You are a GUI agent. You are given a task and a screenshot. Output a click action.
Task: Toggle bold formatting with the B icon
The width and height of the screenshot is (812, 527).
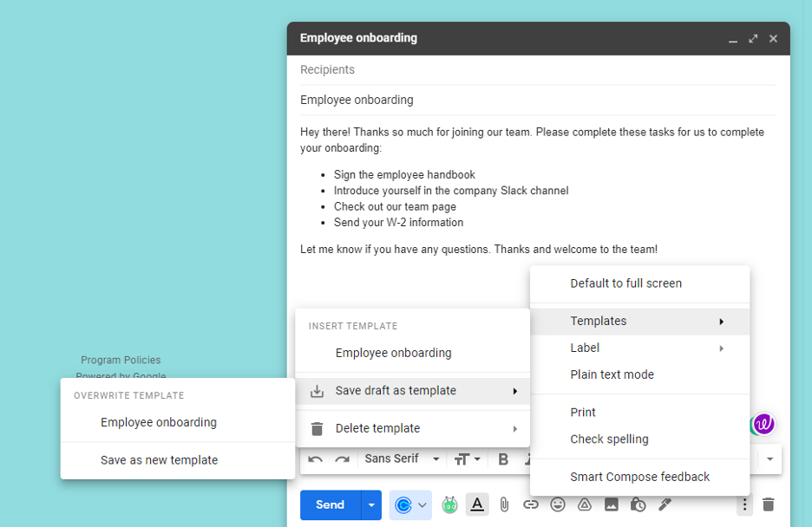pos(503,459)
